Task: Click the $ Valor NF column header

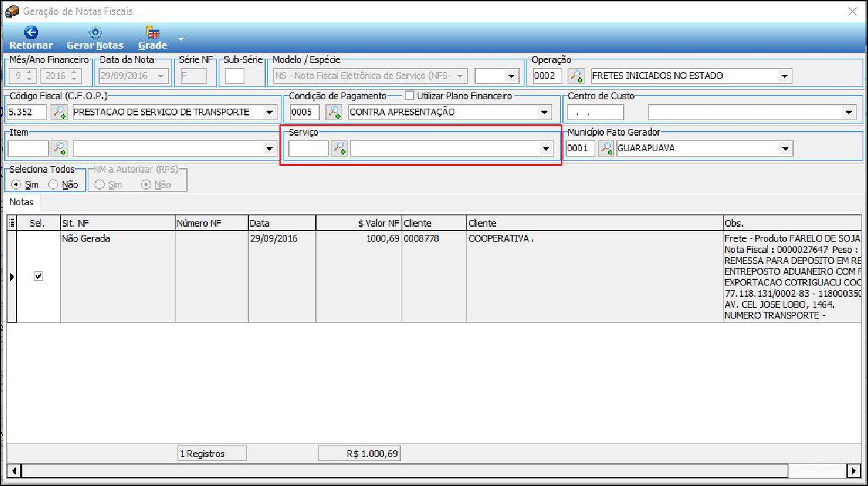Action: tap(359, 223)
